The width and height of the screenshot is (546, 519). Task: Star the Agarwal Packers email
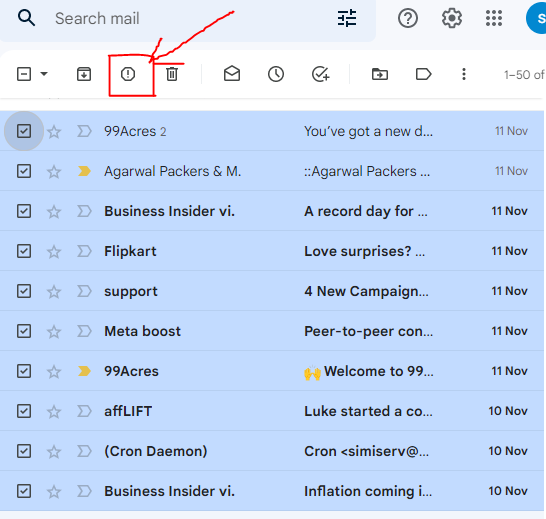click(54, 172)
